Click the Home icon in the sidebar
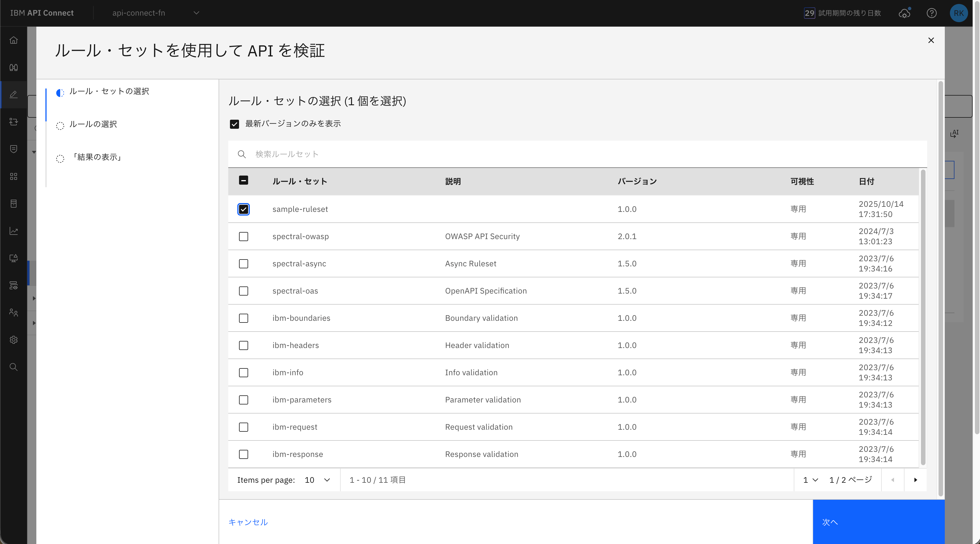 [x=14, y=40]
